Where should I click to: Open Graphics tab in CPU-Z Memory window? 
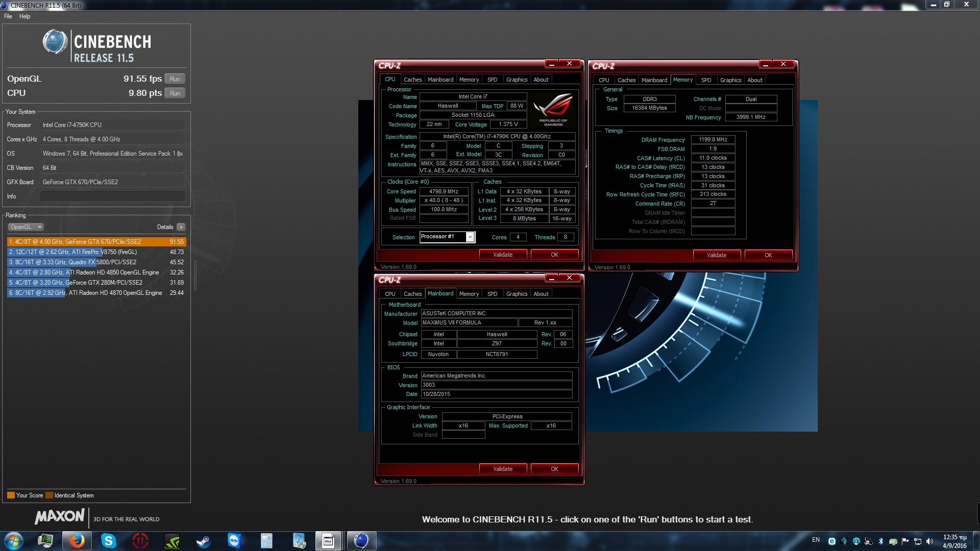click(730, 80)
